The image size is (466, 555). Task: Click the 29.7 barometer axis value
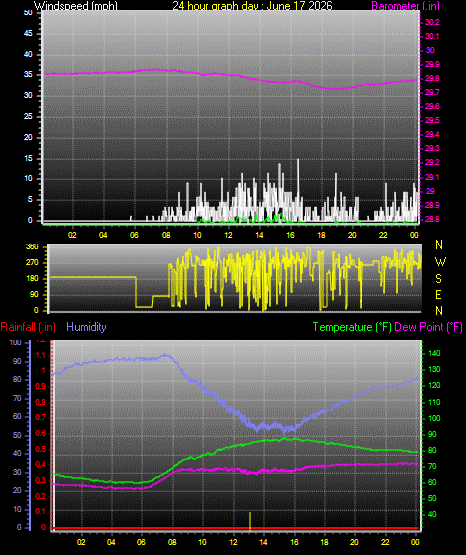pyautogui.click(x=432, y=92)
